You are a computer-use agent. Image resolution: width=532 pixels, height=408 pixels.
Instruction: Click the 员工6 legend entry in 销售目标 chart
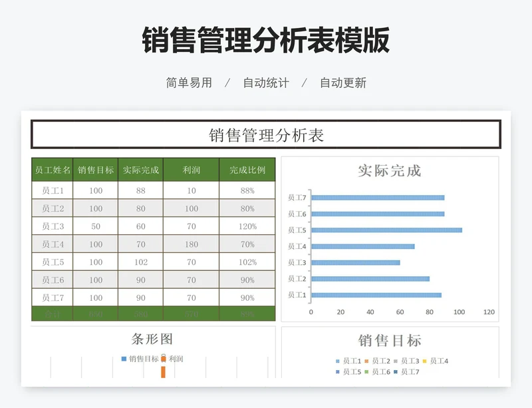tap(378, 371)
